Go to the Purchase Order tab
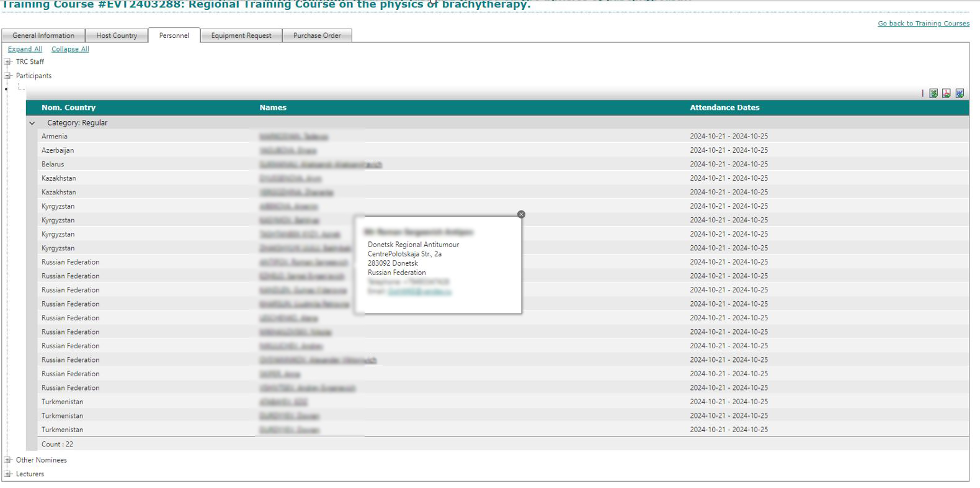Screen dimensions: 980x488 (317, 36)
